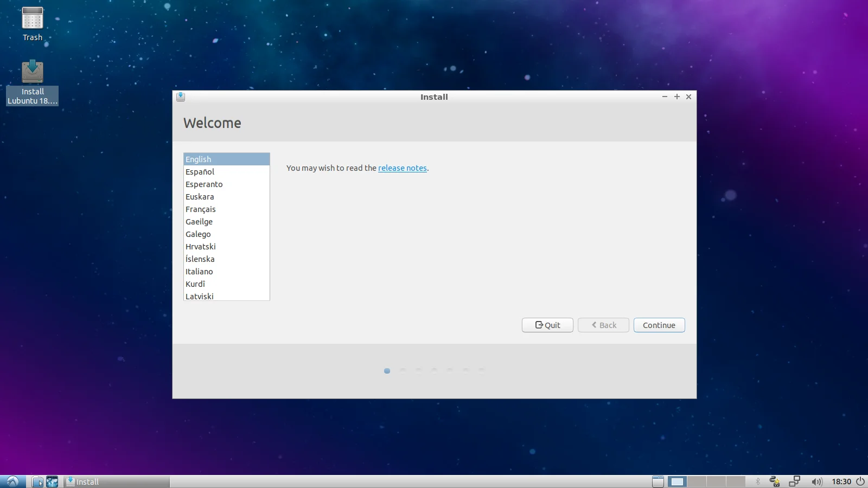
Task: Select Español as the installer language
Action: click(200, 172)
